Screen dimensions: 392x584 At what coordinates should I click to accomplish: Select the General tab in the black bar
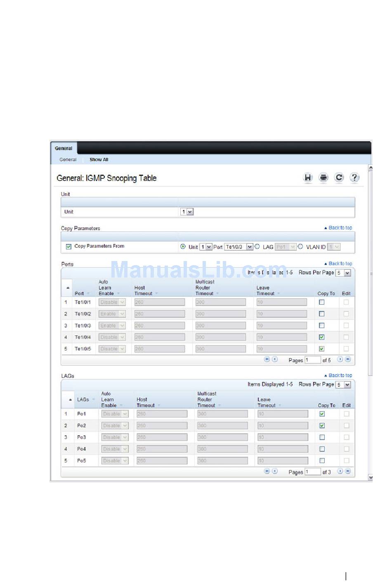64,148
